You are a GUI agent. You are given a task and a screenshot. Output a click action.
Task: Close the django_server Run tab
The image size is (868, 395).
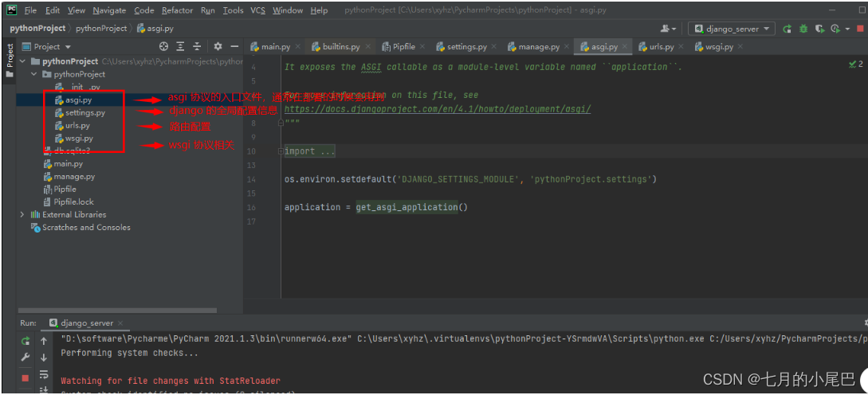click(x=120, y=323)
